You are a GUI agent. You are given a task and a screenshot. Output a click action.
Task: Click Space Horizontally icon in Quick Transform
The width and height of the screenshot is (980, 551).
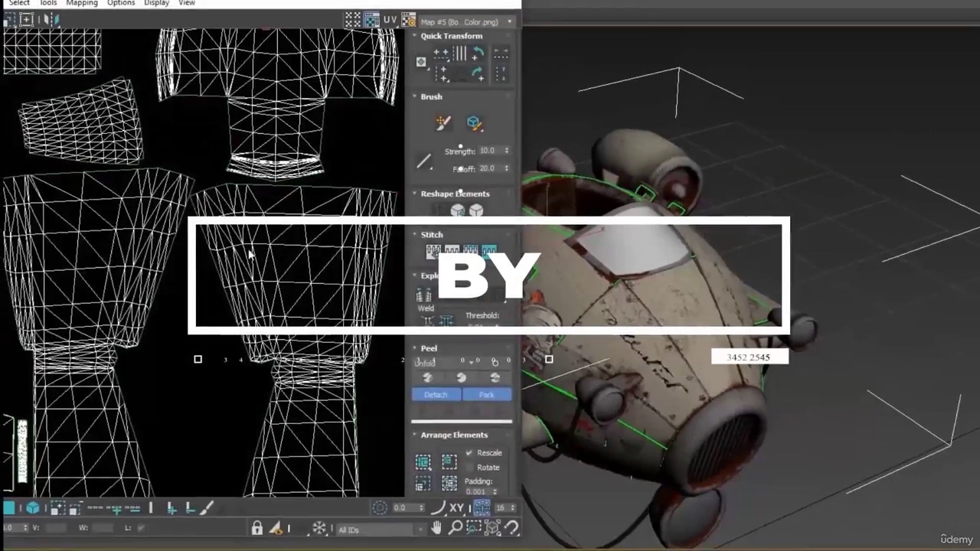click(500, 54)
